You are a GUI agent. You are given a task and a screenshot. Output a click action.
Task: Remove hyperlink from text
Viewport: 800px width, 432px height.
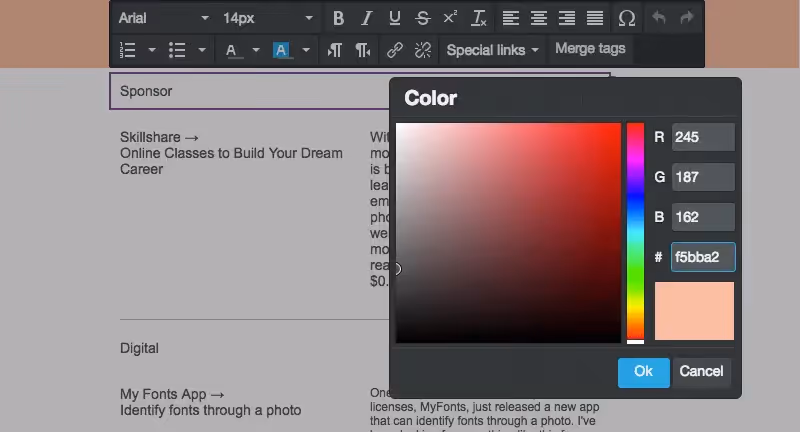pyautogui.click(x=422, y=50)
